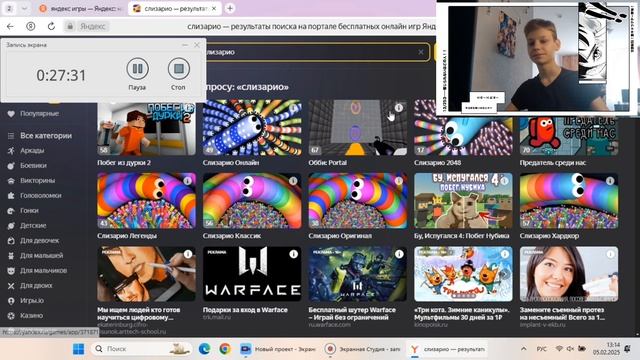Open the Три кота. Зимние каникулы ad

(x=463, y=274)
